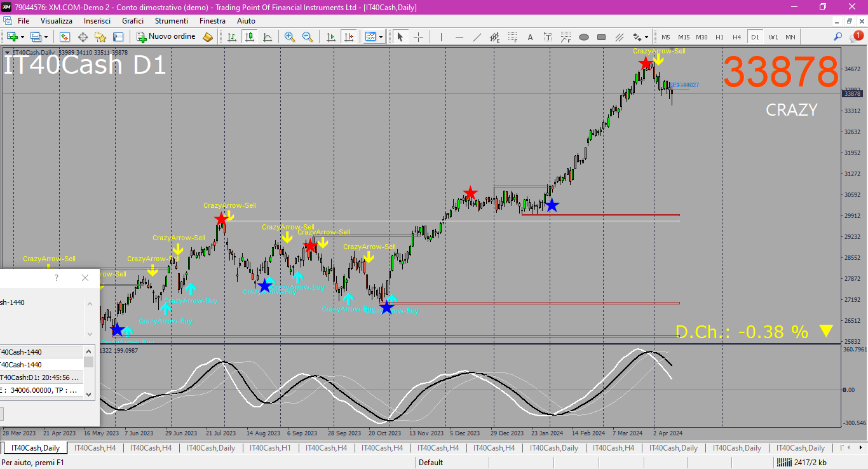
Task: Select the D1 timeframe button
Action: pyautogui.click(x=755, y=37)
